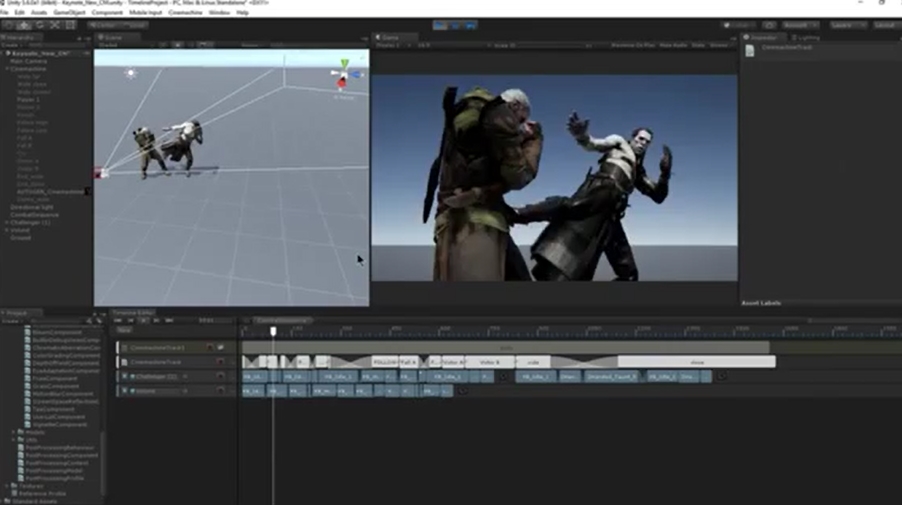The width and height of the screenshot is (902, 505).
Task: Click Mute Audio in Game view
Action: [x=673, y=45]
